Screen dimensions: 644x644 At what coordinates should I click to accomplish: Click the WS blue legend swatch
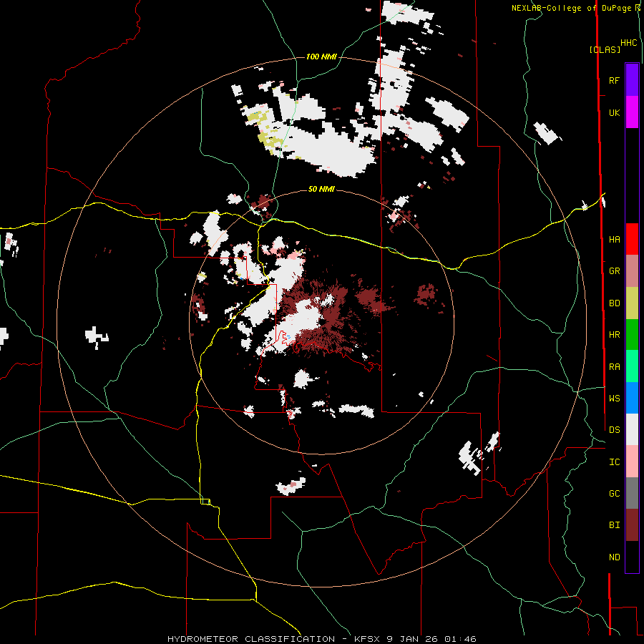pos(632,398)
